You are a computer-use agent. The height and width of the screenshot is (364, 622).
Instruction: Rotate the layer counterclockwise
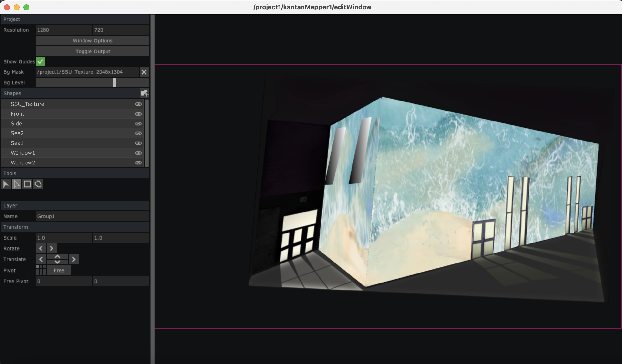point(41,248)
